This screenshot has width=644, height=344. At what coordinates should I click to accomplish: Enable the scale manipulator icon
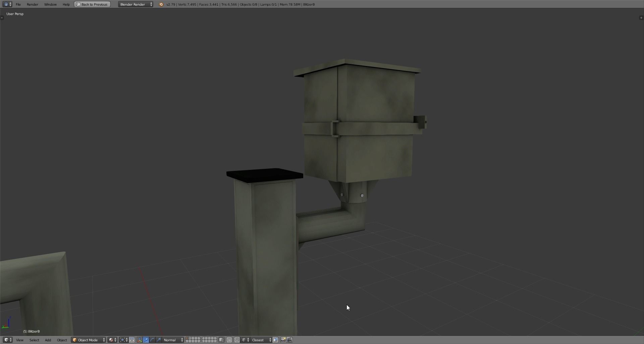click(x=159, y=340)
